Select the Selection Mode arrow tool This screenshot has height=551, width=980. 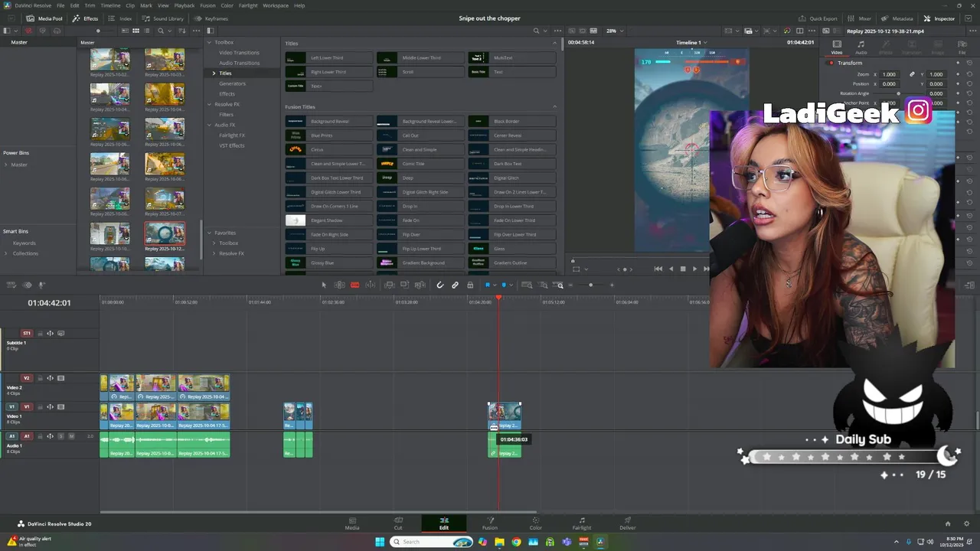point(324,285)
